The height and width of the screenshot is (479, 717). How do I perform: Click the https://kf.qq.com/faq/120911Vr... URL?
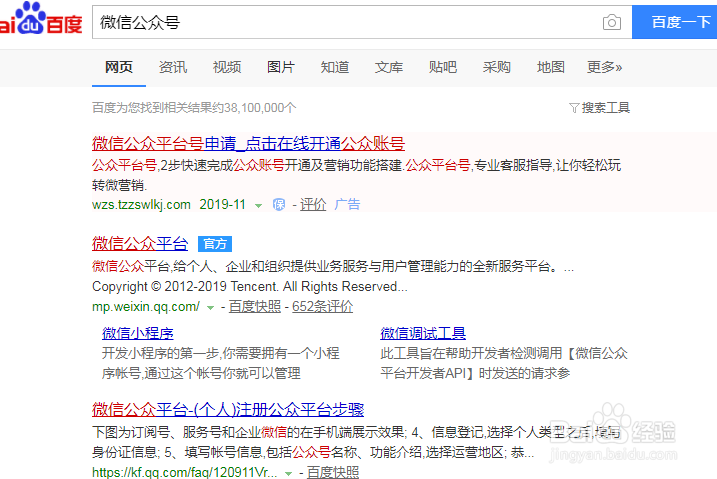click(185, 472)
